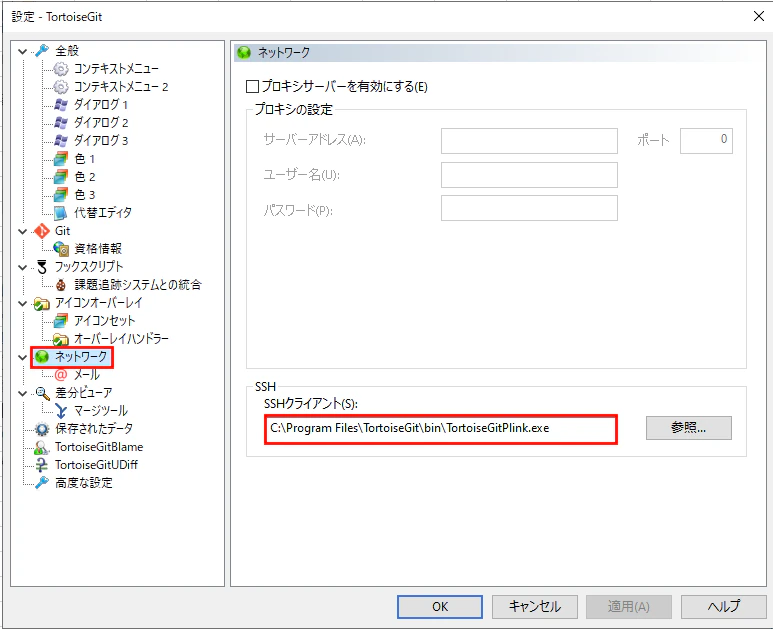The height and width of the screenshot is (629, 773).
Task: Click the アイコンオーバーレイ folder icon
Action: click(x=42, y=303)
